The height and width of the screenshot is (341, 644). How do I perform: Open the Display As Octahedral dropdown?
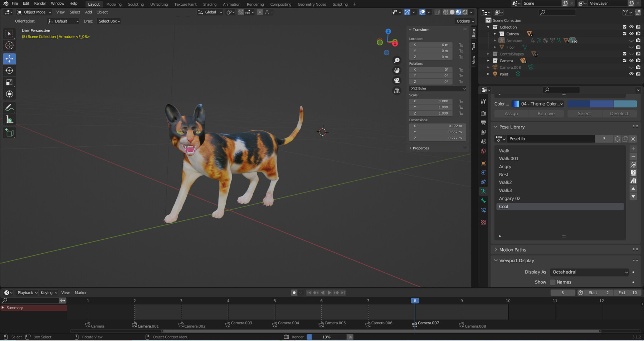[589, 272]
